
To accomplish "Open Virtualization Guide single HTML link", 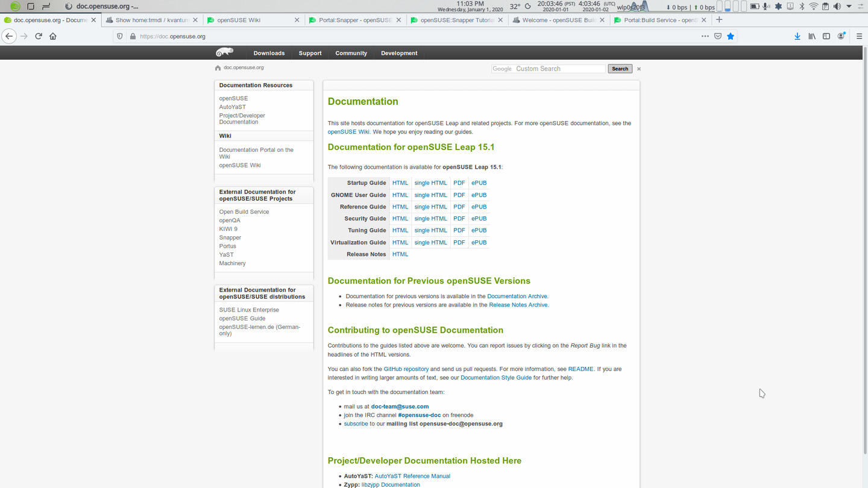I will coord(431,242).
